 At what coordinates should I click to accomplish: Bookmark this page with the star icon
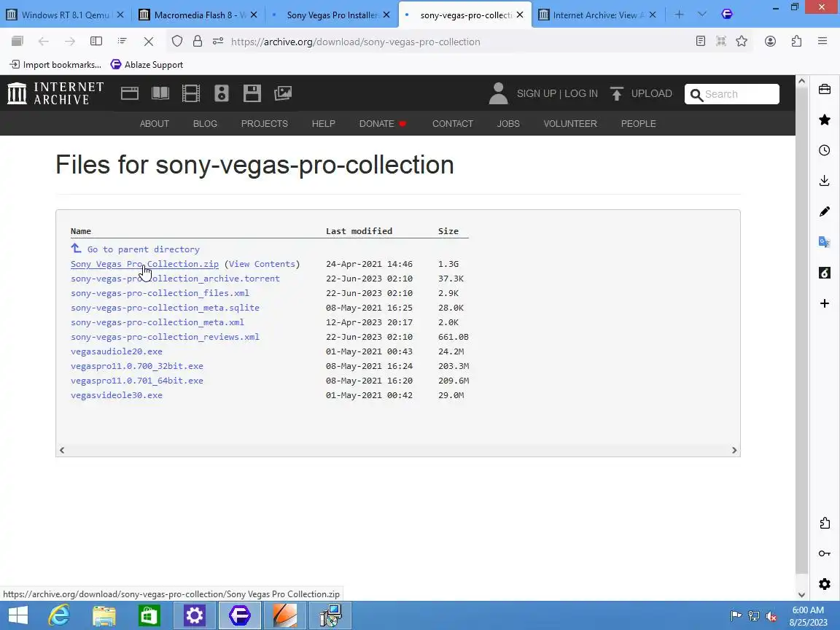click(742, 42)
